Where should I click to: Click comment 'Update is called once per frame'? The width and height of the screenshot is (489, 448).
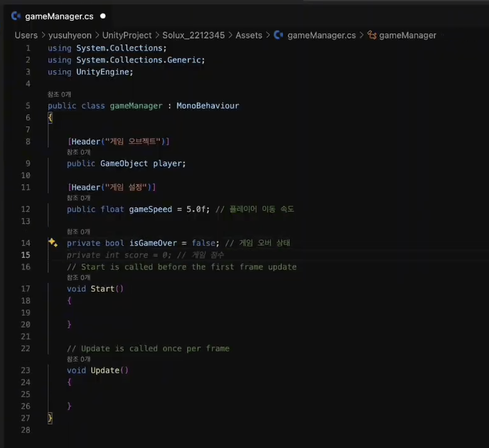(x=148, y=348)
